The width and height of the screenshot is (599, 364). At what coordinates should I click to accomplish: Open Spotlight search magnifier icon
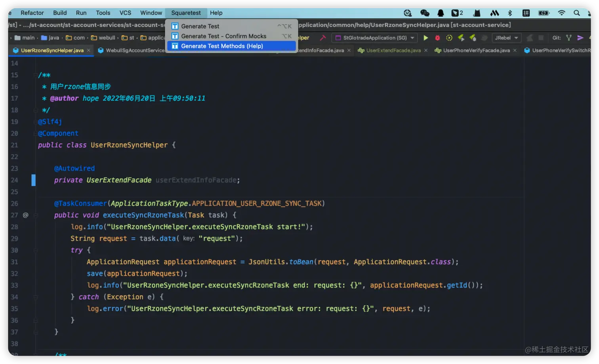[x=577, y=13]
